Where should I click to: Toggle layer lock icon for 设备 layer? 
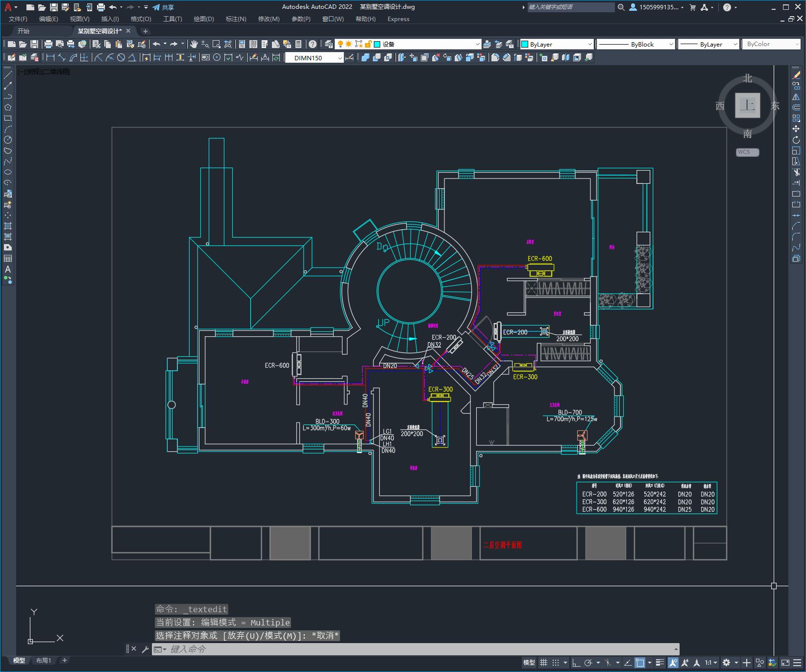tap(368, 44)
